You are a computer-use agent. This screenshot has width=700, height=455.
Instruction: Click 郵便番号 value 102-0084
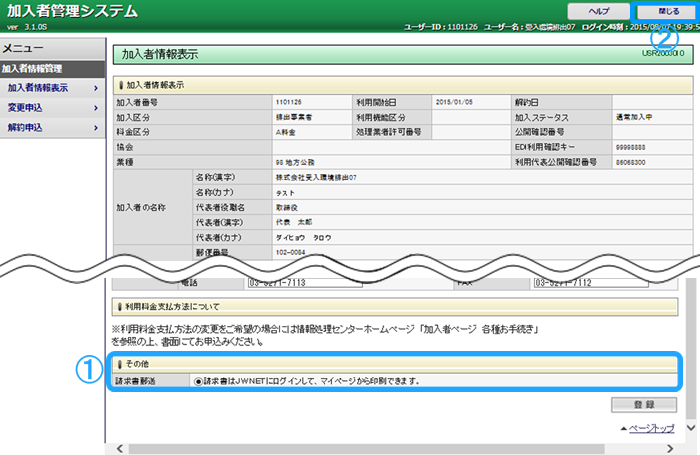point(290,252)
